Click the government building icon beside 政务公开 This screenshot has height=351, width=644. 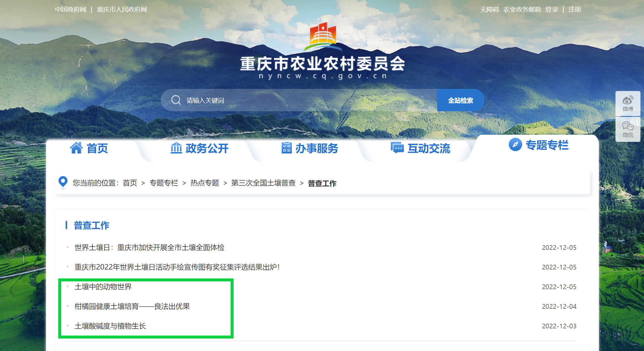coord(176,148)
